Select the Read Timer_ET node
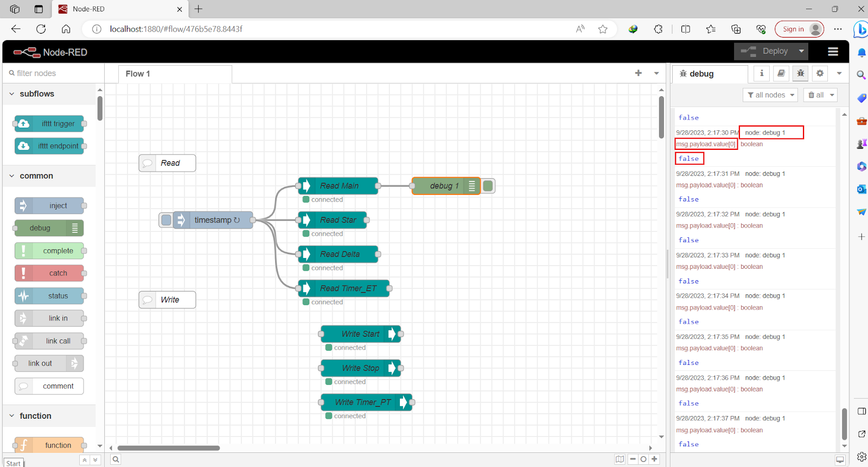Screen dimensions: 868x467 (x=344, y=288)
